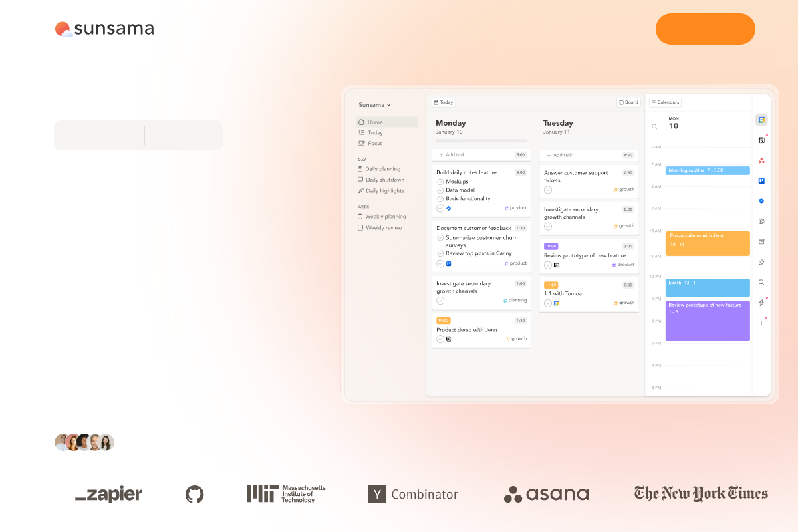Click the GitHub logo in the footer

[x=194, y=494]
